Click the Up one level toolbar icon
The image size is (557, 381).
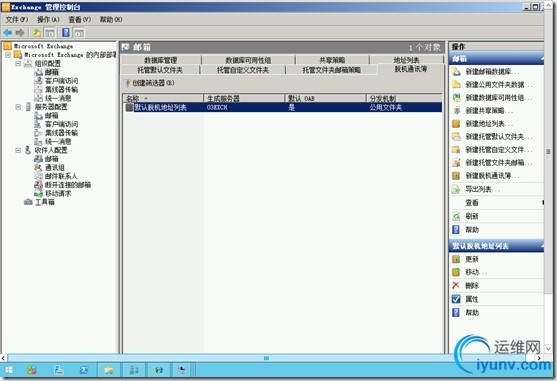pyautogui.click(x=36, y=33)
